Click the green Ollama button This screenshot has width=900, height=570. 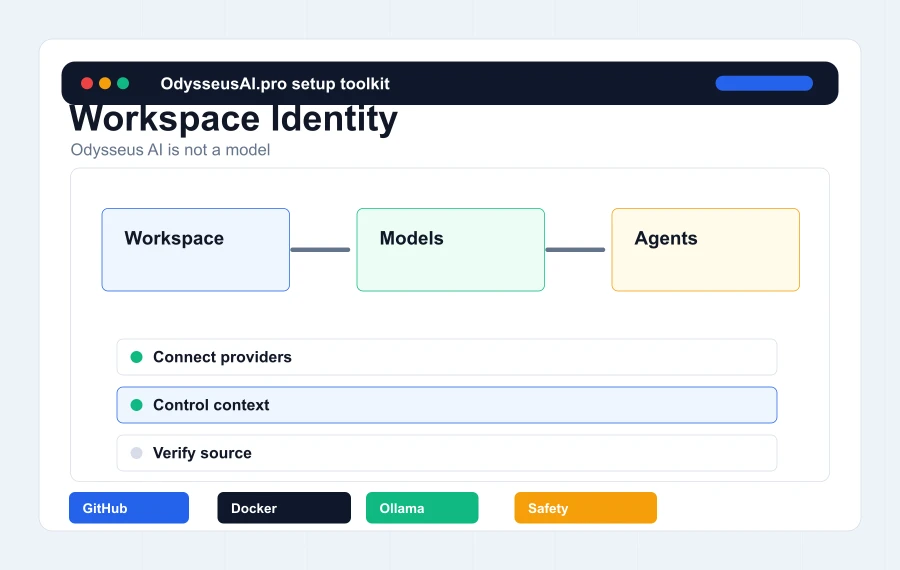pos(422,507)
